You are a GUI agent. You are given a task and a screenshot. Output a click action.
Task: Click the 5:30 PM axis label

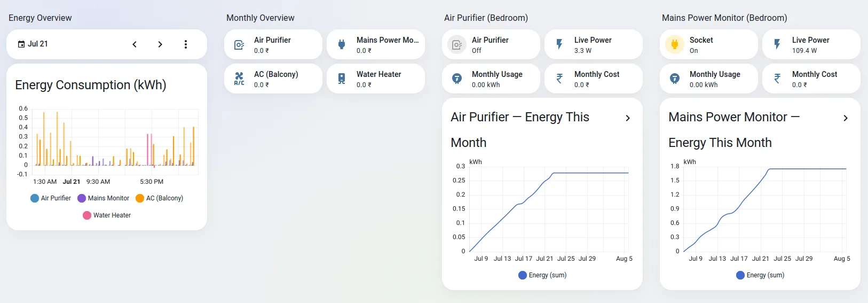pos(152,182)
